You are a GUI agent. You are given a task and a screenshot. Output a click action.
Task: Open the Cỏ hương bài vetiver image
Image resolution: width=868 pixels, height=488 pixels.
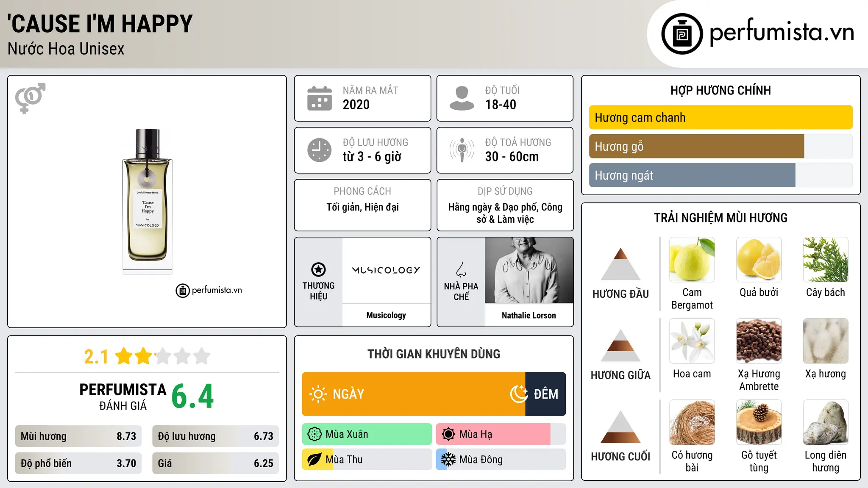[x=692, y=422]
